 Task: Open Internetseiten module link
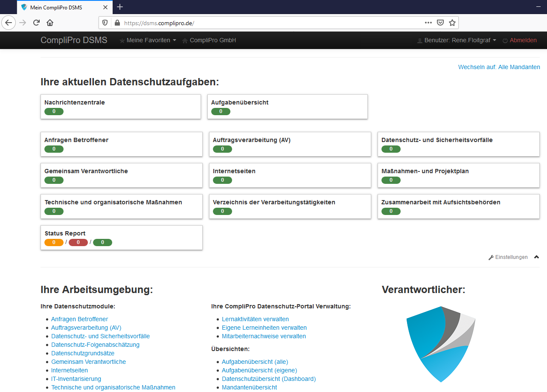point(70,370)
